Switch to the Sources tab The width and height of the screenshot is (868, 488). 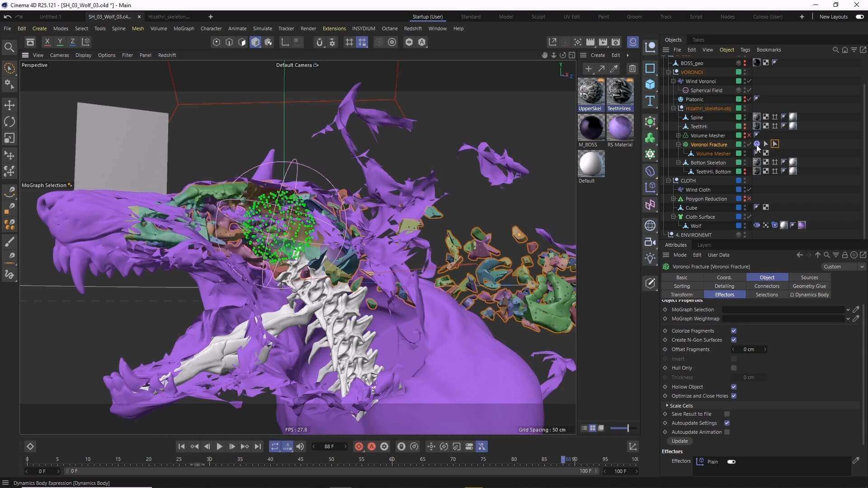coord(809,277)
